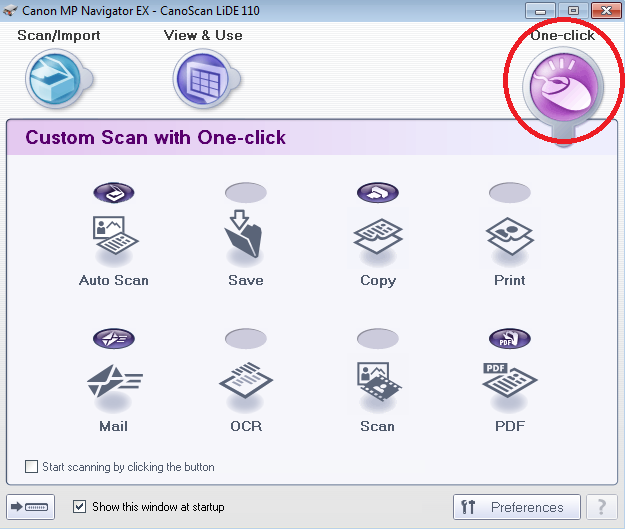Switch to the compact toolbar view button
The height and width of the screenshot is (529, 625).
[30, 507]
